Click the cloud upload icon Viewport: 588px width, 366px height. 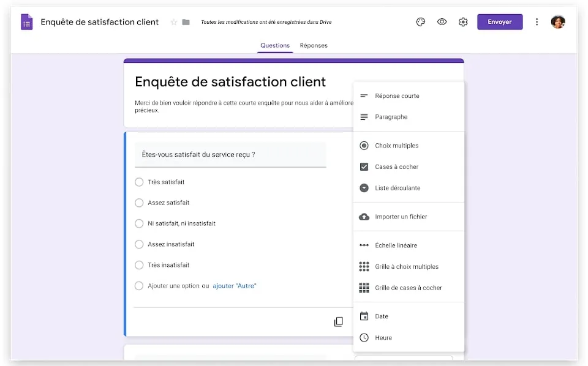pyautogui.click(x=364, y=217)
